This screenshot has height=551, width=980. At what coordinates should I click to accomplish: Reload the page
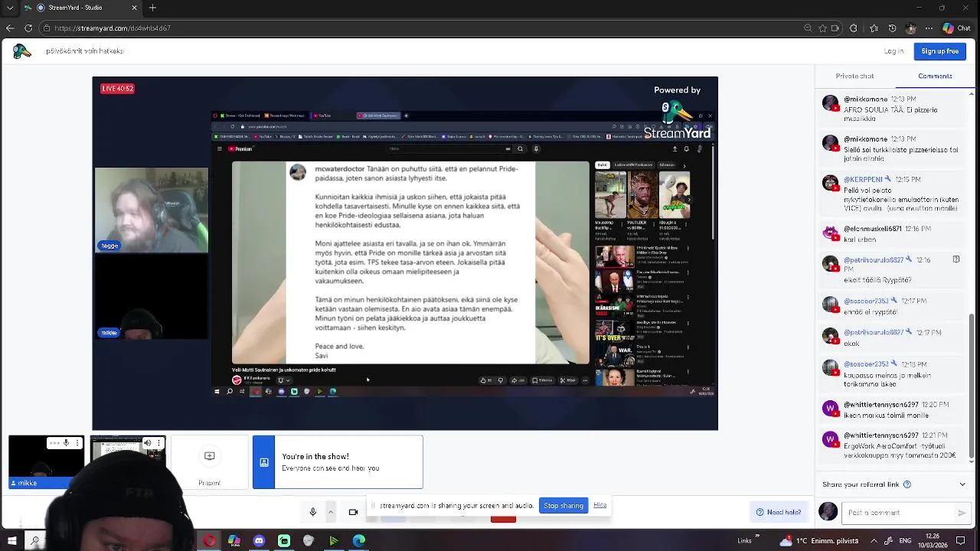(28, 28)
